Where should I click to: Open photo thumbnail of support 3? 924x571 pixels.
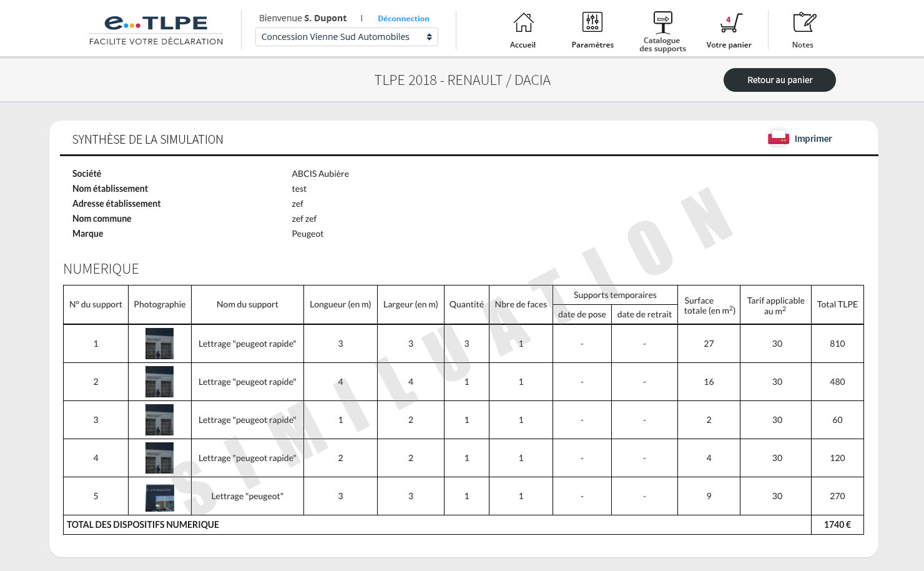click(159, 420)
